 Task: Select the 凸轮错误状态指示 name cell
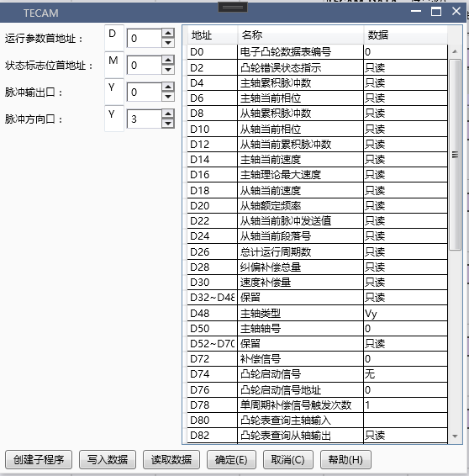(x=300, y=67)
